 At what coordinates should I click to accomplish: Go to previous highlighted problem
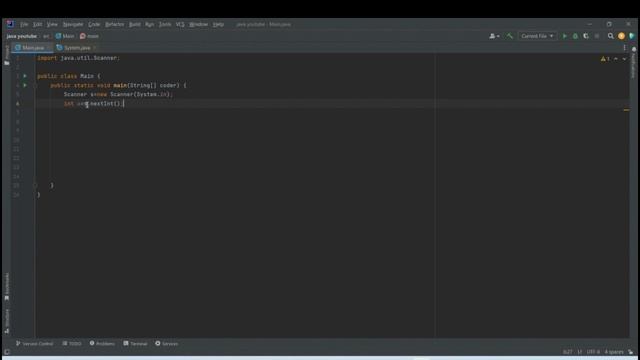(616, 59)
